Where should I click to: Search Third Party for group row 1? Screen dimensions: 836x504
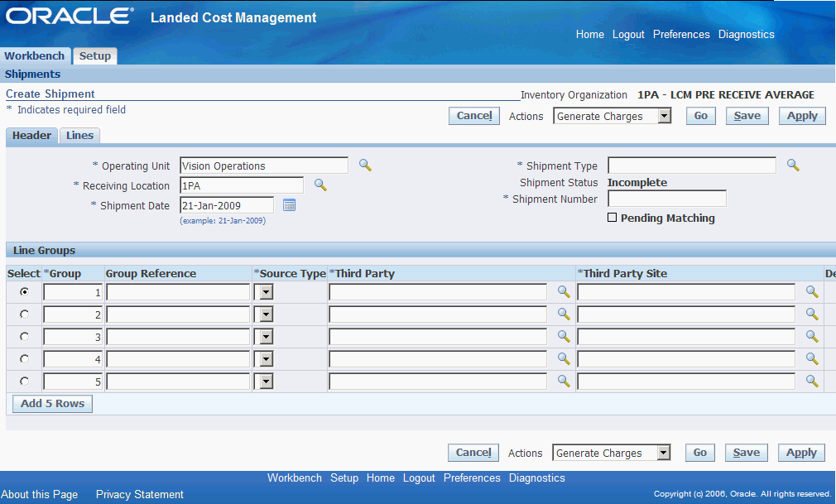click(564, 292)
